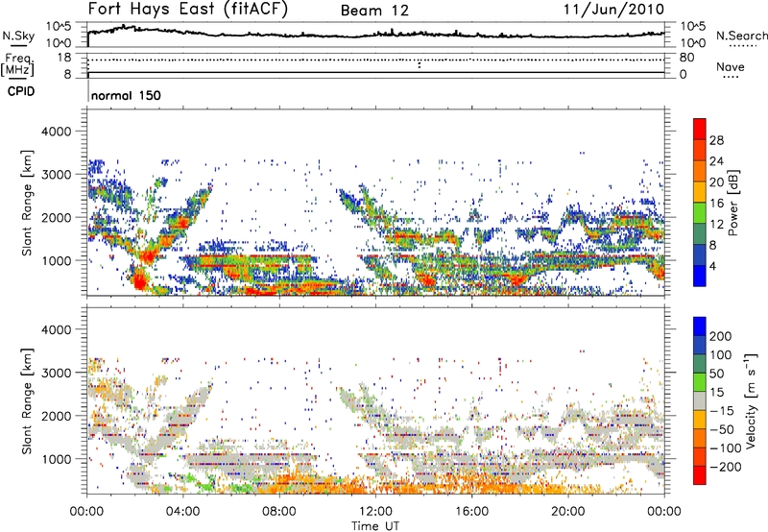Click the "200" Velocity colorbar value

(x=721, y=336)
